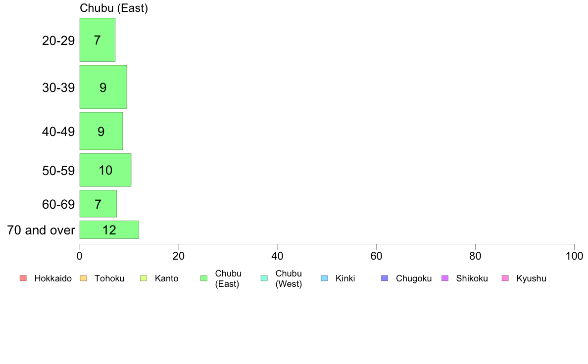Select the 40-49 bar with value 9
This screenshot has width=588, height=364.
(101, 131)
